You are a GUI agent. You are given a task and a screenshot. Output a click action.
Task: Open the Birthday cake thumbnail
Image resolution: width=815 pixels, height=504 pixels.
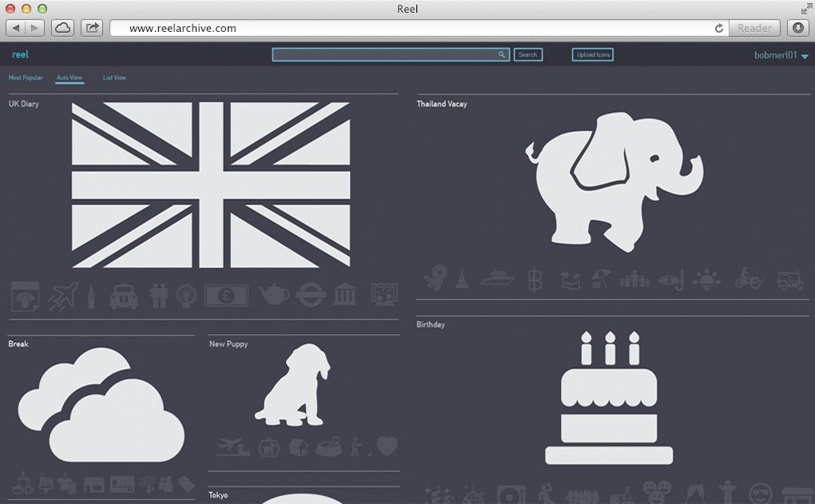tap(609, 398)
